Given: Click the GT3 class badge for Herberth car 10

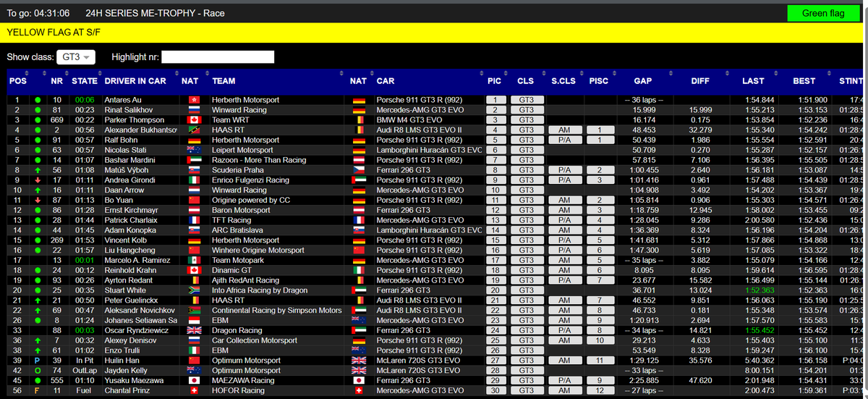Looking at the screenshot, I should [526, 100].
